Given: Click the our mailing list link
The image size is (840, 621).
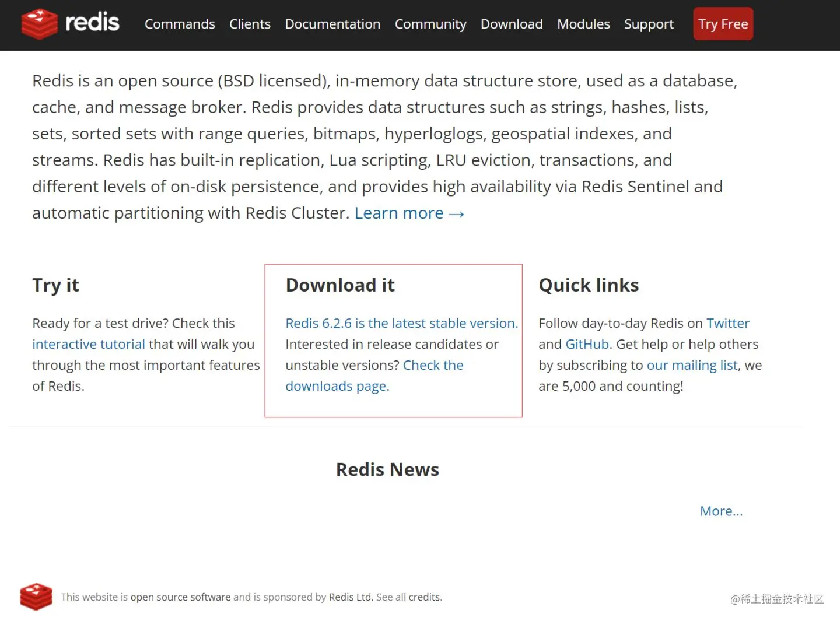Looking at the screenshot, I should point(692,365).
